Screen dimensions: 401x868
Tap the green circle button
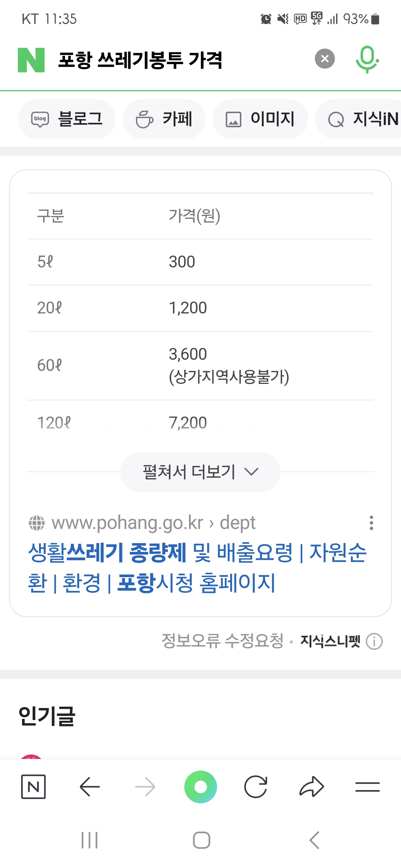pyautogui.click(x=200, y=786)
